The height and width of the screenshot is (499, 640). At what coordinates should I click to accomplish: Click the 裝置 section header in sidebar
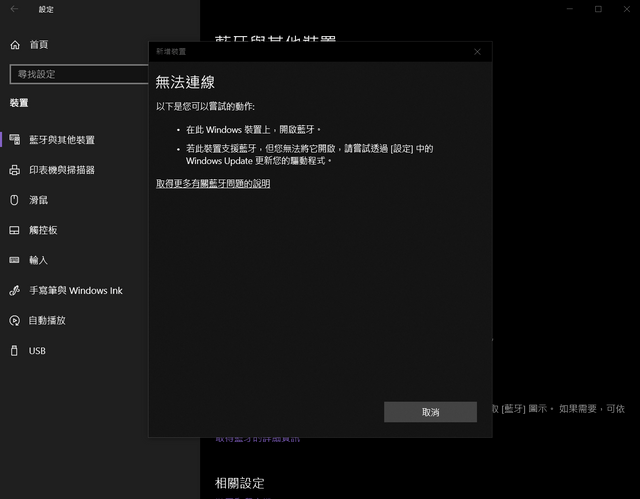[x=19, y=103]
